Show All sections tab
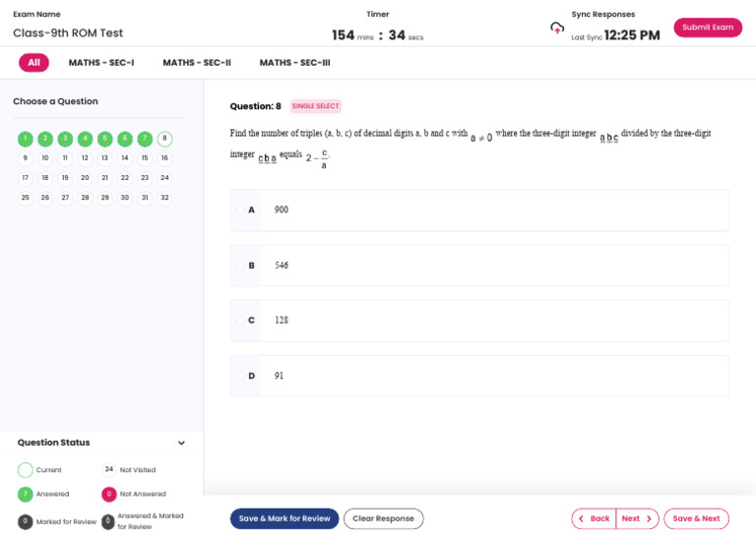Screen dimensions: 756x542 (x=33, y=63)
